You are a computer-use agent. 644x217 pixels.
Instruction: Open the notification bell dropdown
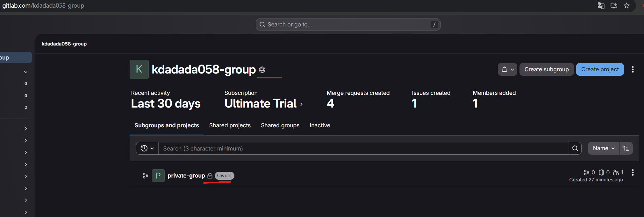[x=507, y=69]
